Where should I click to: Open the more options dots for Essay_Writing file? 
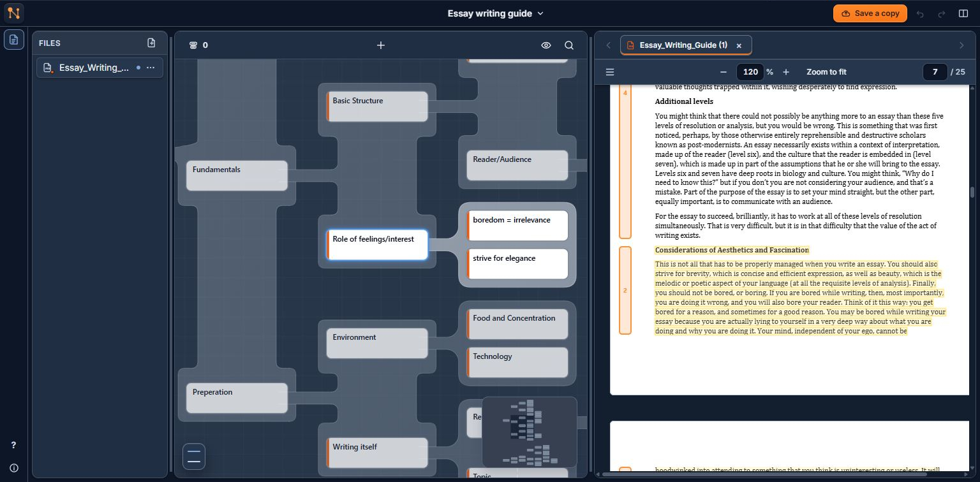[x=151, y=68]
